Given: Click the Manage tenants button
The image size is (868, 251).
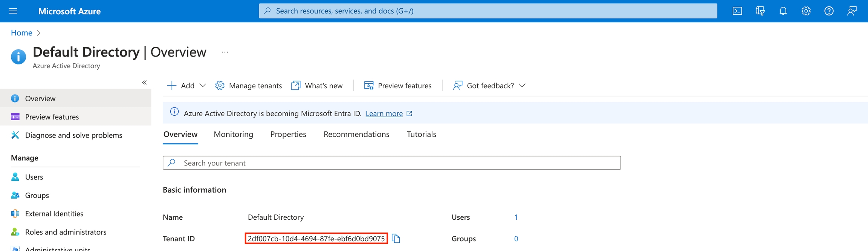Looking at the screenshot, I should point(248,86).
